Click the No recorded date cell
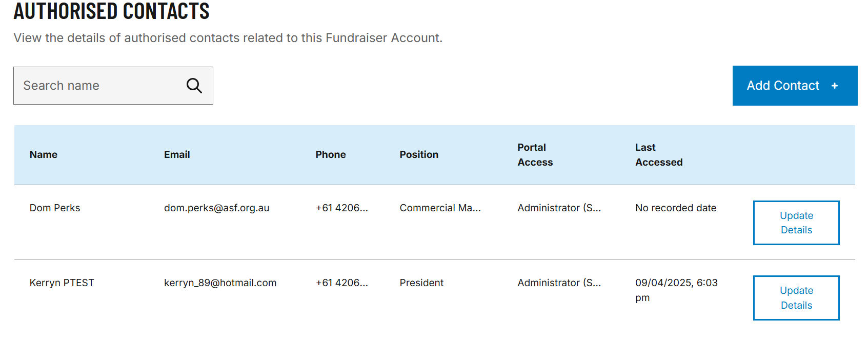This screenshot has width=868, height=340. 676,208
